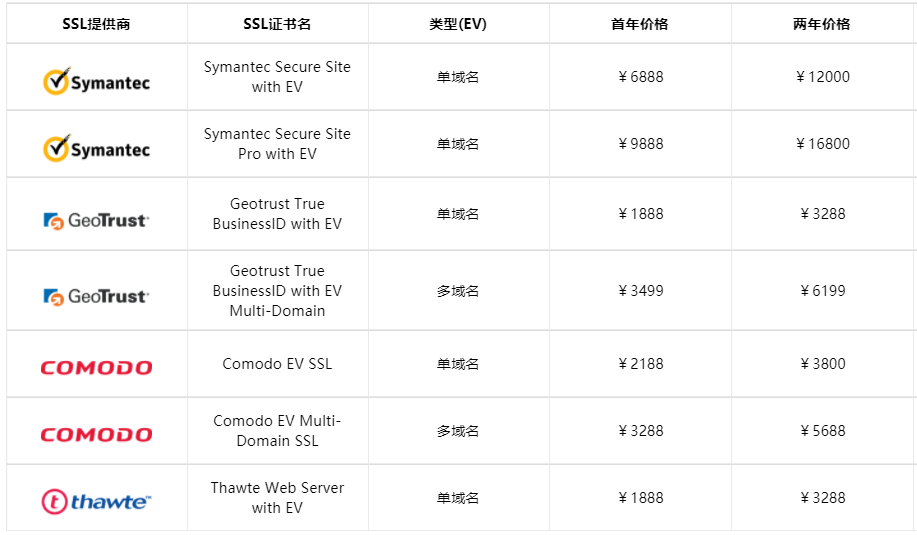
Task: Click the ¥6888 first-year price
Action: (x=640, y=77)
